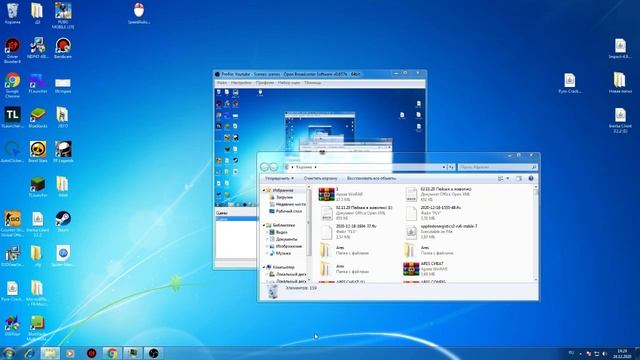
Task: Select the mouse-shaped SpeedAuto desktop icon
Action: tap(139, 13)
